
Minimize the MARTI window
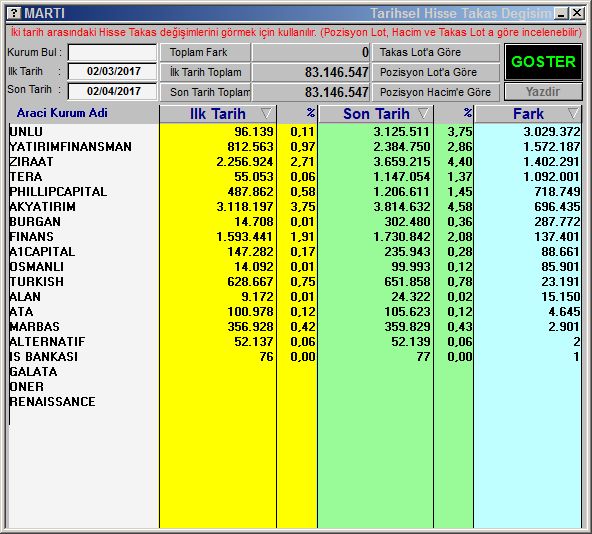562,14
